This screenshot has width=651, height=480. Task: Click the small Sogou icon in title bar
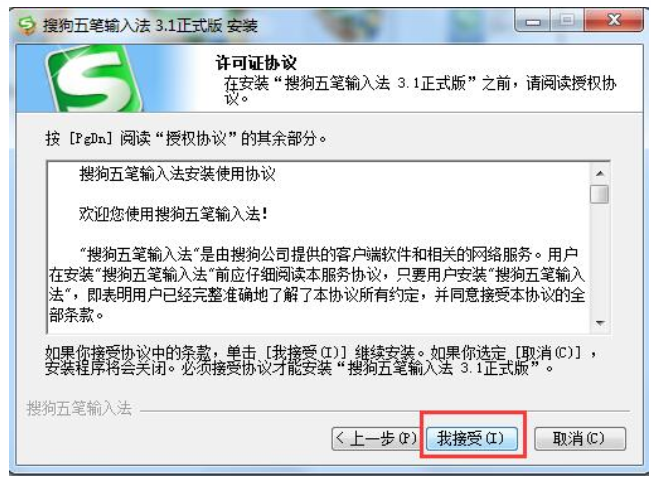(x=27, y=25)
